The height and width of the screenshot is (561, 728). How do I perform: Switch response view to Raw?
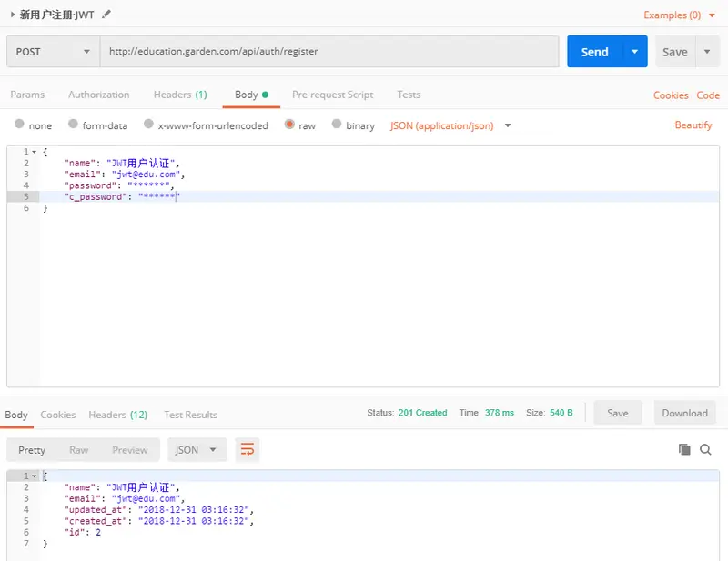click(78, 450)
